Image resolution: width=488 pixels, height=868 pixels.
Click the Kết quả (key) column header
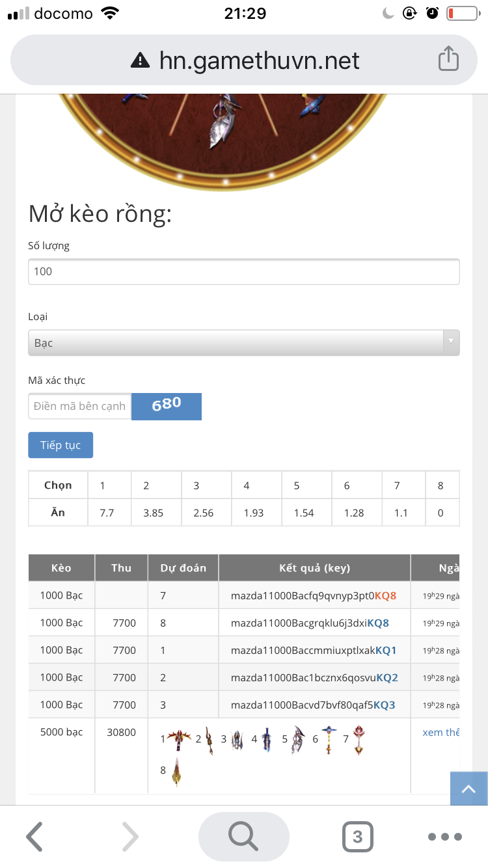tap(314, 568)
